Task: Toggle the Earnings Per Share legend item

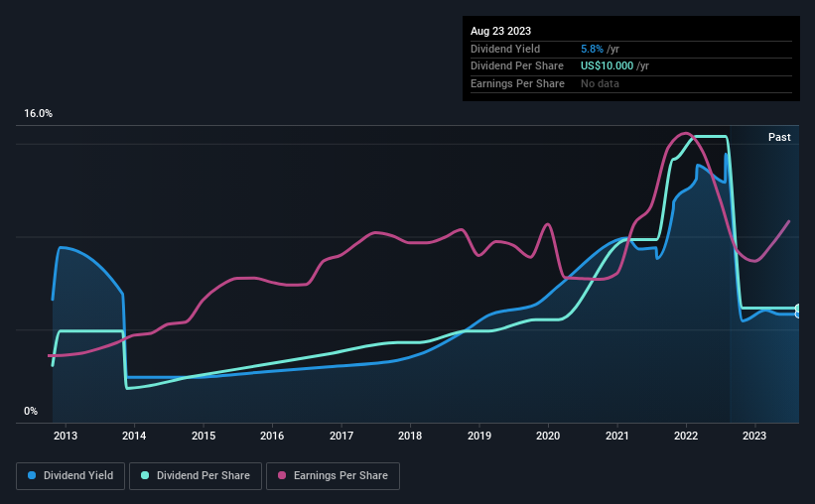Action: (333, 476)
